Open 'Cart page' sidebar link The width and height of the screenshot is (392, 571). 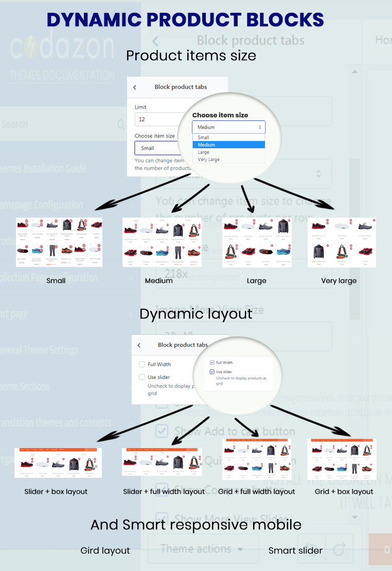click(x=14, y=314)
